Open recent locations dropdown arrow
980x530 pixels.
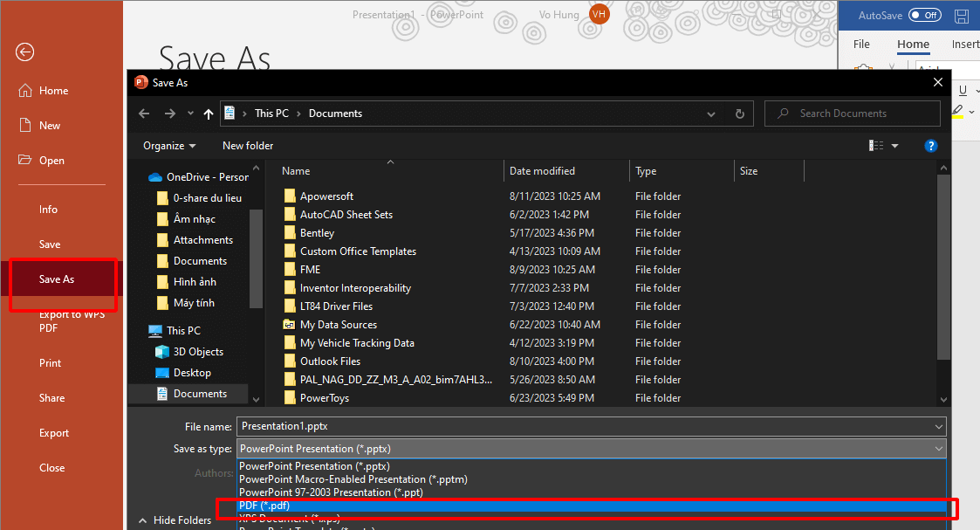pyautogui.click(x=190, y=114)
